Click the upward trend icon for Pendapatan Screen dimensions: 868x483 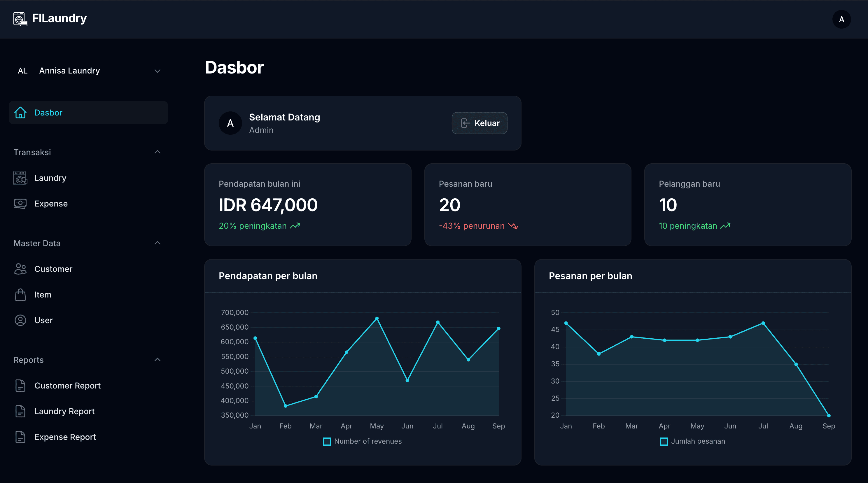click(x=295, y=226)
